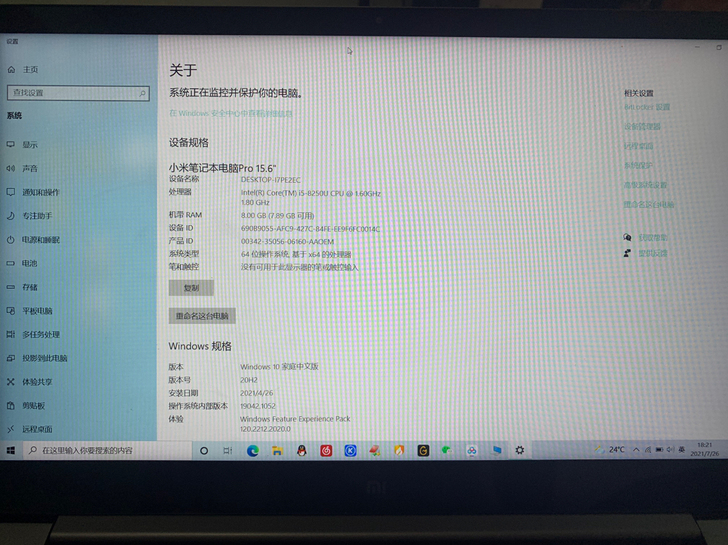Click the install date 2021/4/26
The height and width of the screenshot is (545, 728).
[x=256, y=393]
